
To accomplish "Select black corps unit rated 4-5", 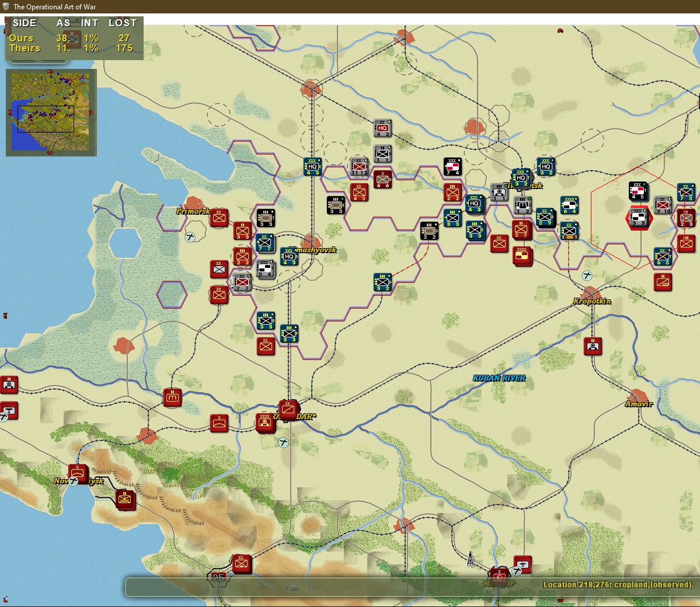I will [638, 191].
